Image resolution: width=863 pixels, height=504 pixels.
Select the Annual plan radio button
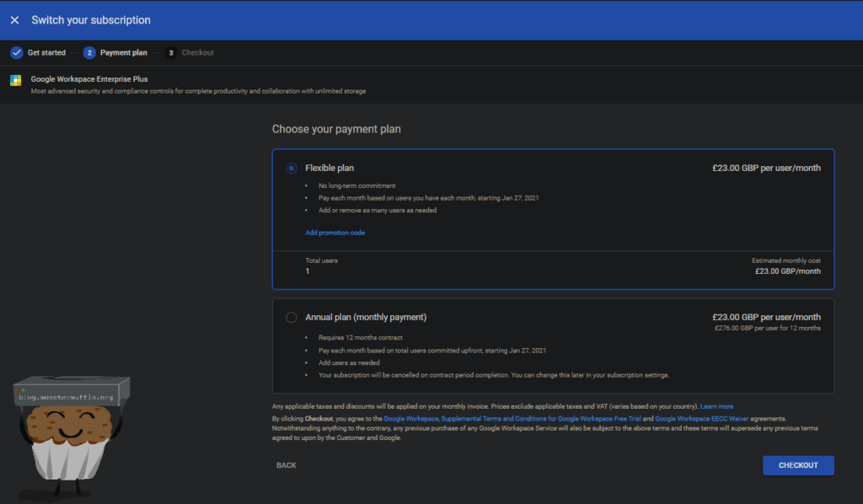[292, 318]
